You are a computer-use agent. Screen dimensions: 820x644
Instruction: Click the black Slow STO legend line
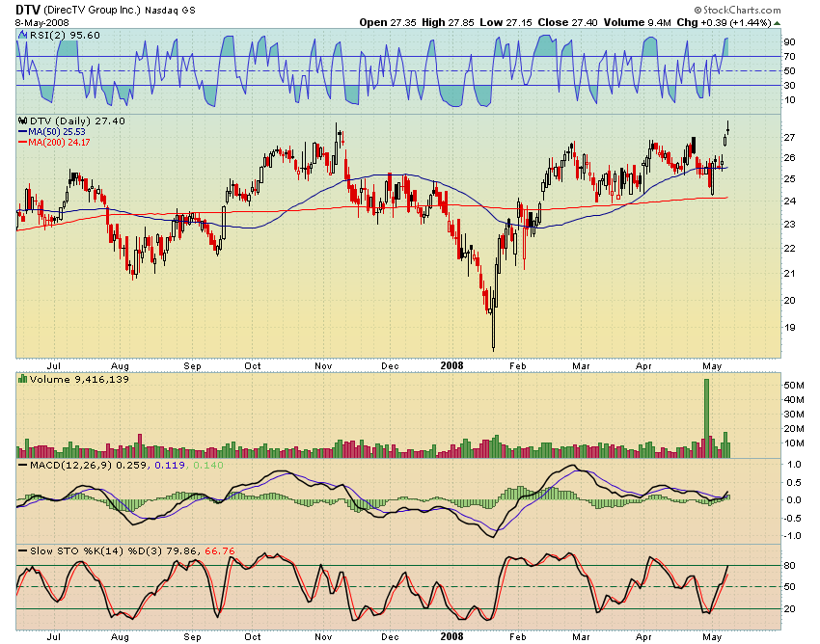click(x=23, y=550)
